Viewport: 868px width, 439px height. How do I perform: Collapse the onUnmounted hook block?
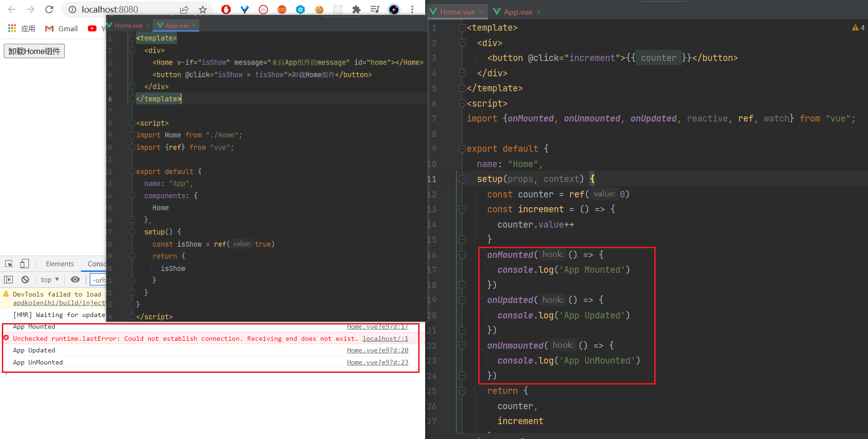[x=462, y=345]
